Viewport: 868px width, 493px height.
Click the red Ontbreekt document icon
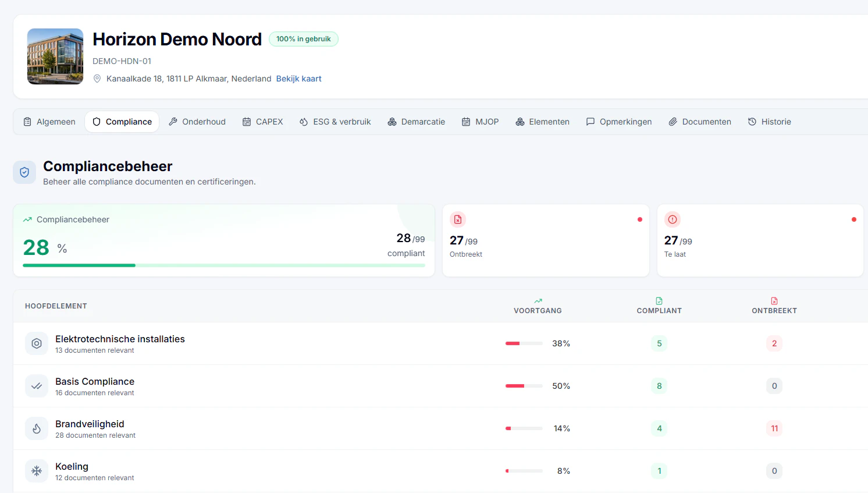click(x=458, y=219)
